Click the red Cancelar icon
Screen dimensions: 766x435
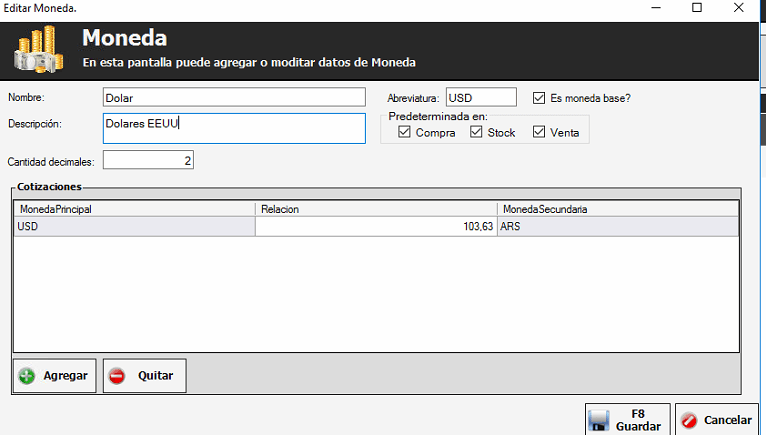(690, 420)
